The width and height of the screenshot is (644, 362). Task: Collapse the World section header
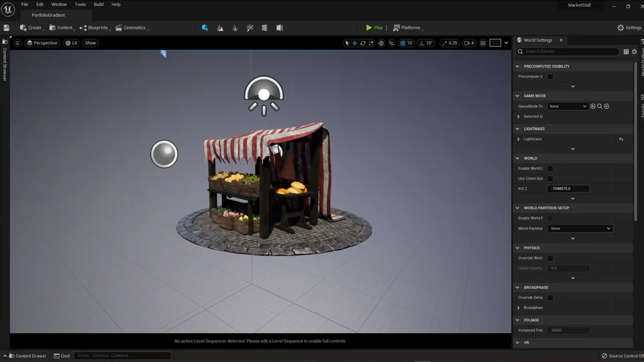click(x=517, y=158)
